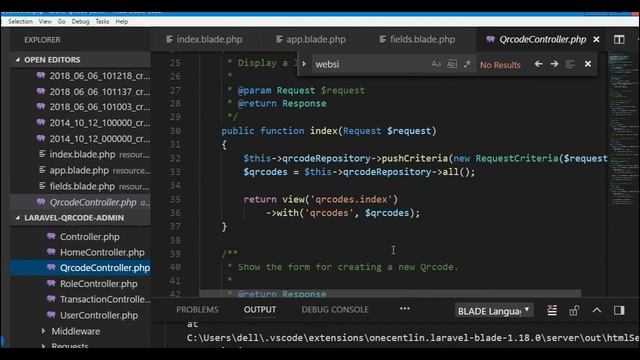Expand the Middleware folder

click(76, 331)
